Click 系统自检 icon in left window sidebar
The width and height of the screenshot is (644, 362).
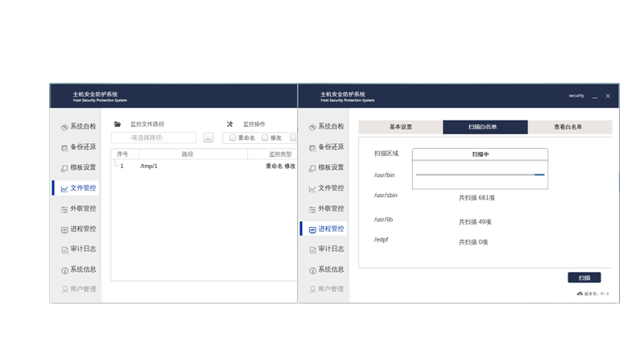click(64, 127)
